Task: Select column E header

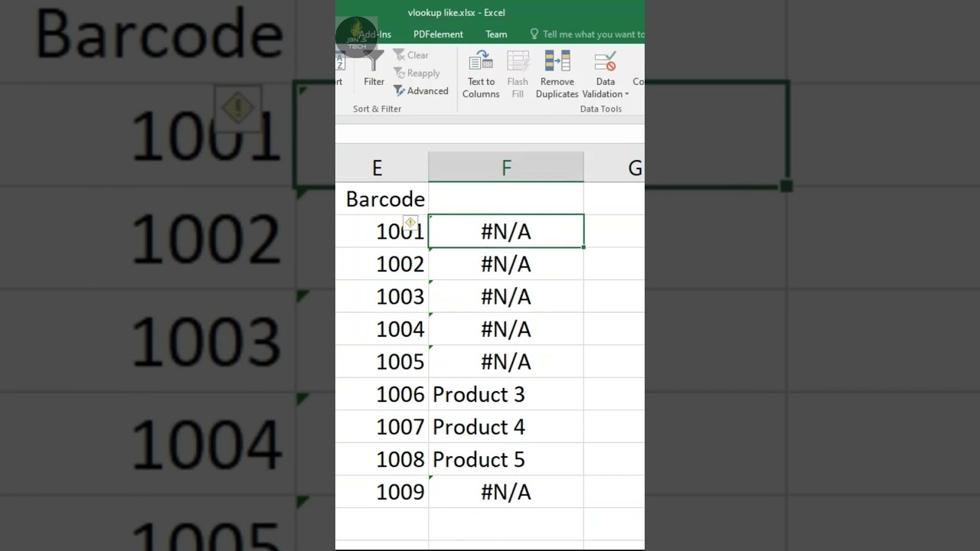Action: 381,168
